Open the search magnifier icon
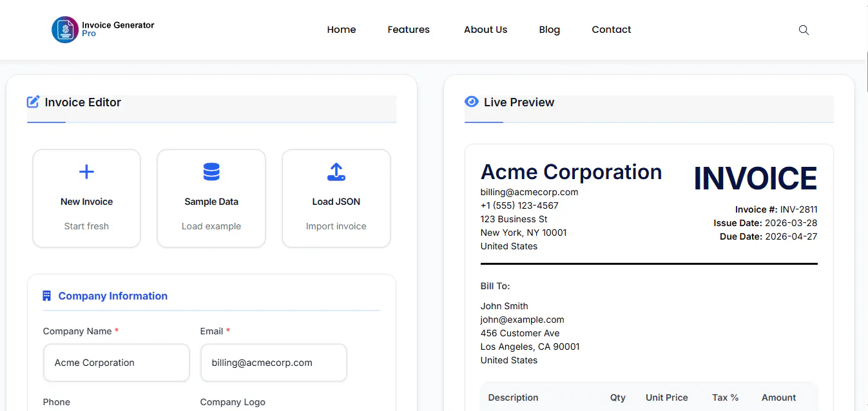The image size is (868, 411). pos(804,30)
